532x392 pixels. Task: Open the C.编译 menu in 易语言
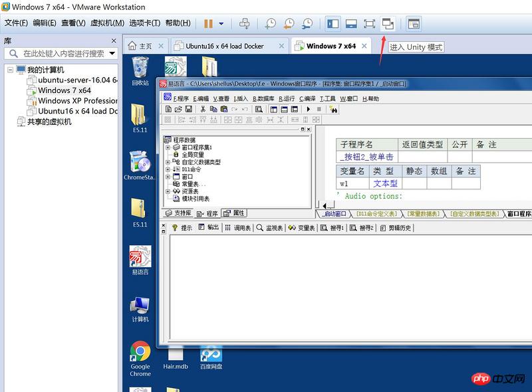click(x=307, y=98)
